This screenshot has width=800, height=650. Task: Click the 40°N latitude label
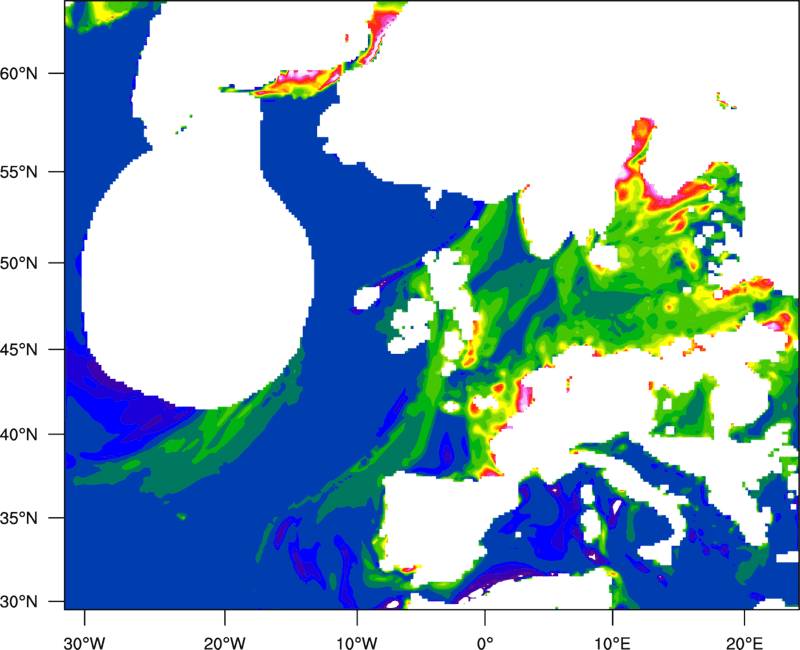click(x=19, y=435)
